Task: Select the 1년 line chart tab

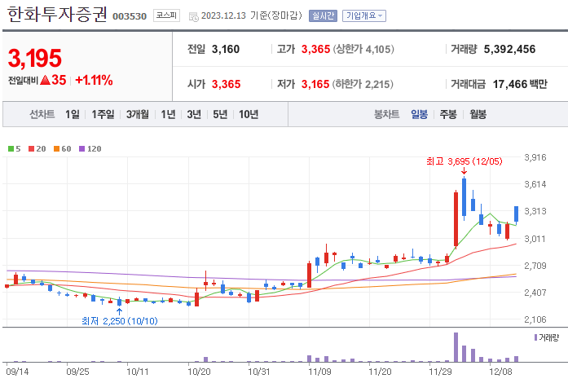Action: tap(168, 114)
